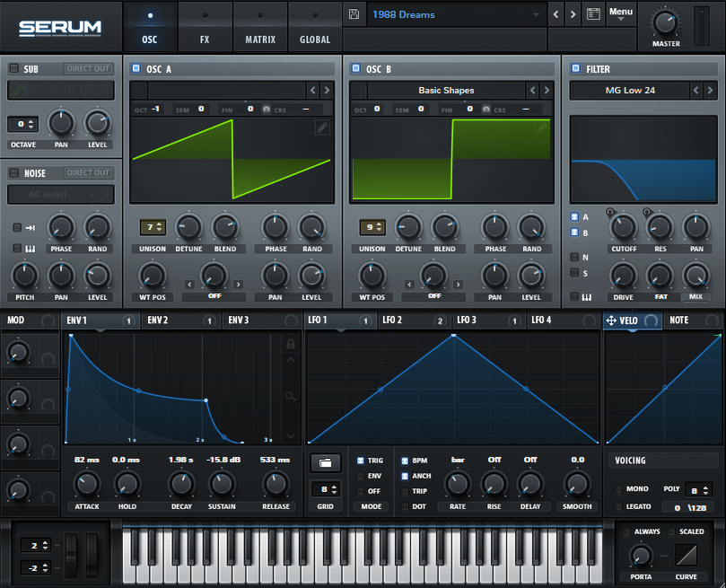Open the MG Low 24 filter type selector
726x588 pixels.
click(629, 90)
